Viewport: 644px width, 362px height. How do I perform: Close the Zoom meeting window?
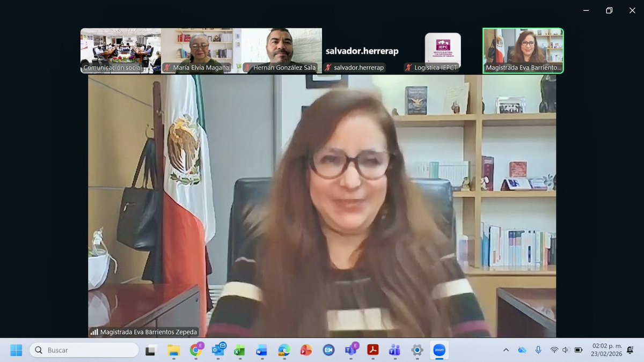(x=632, y=10)
